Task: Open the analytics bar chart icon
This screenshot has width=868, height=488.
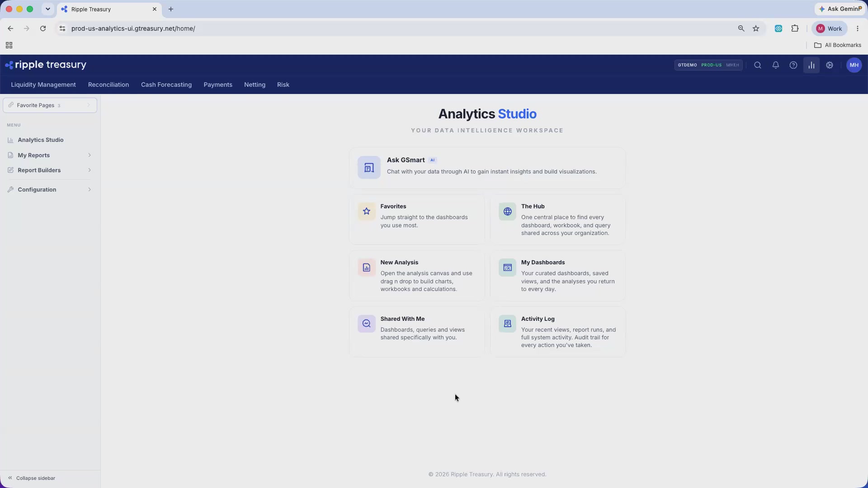Action: pyautogui.click(x=811, y=65)
